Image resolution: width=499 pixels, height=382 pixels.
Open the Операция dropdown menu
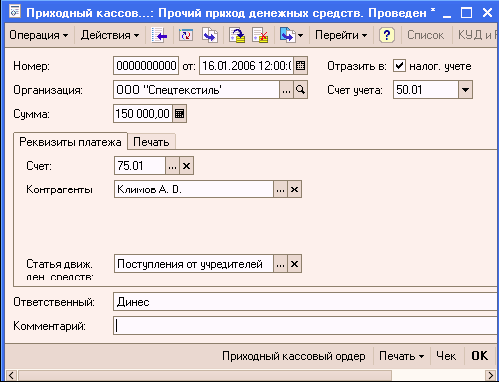(39, 35)
